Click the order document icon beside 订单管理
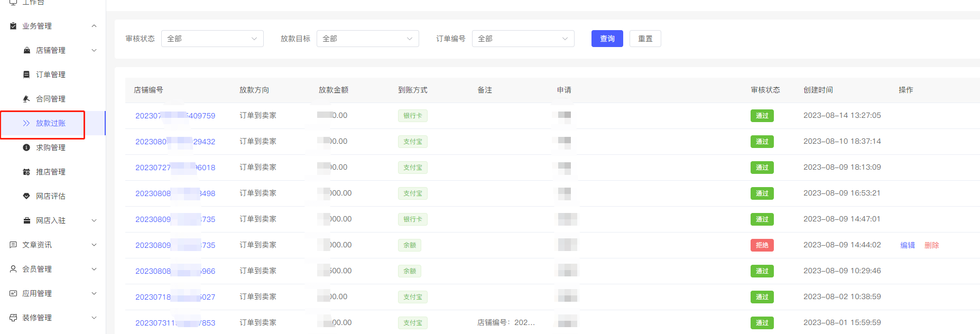Viewport: 980px width, 334px height. click(x=26, y=75)
